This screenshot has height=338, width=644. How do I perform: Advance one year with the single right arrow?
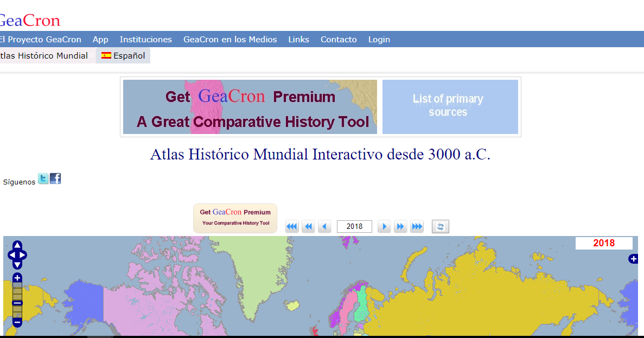tap(384, 226)
